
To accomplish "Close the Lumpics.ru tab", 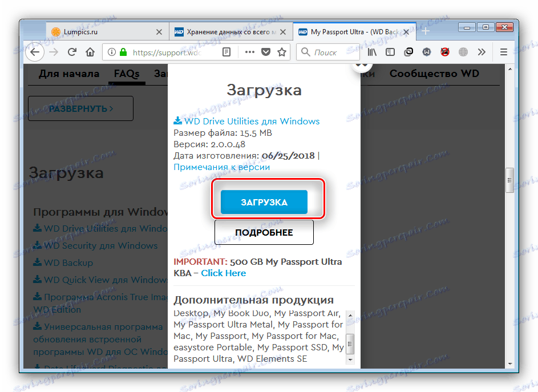I will click(159, 32).
